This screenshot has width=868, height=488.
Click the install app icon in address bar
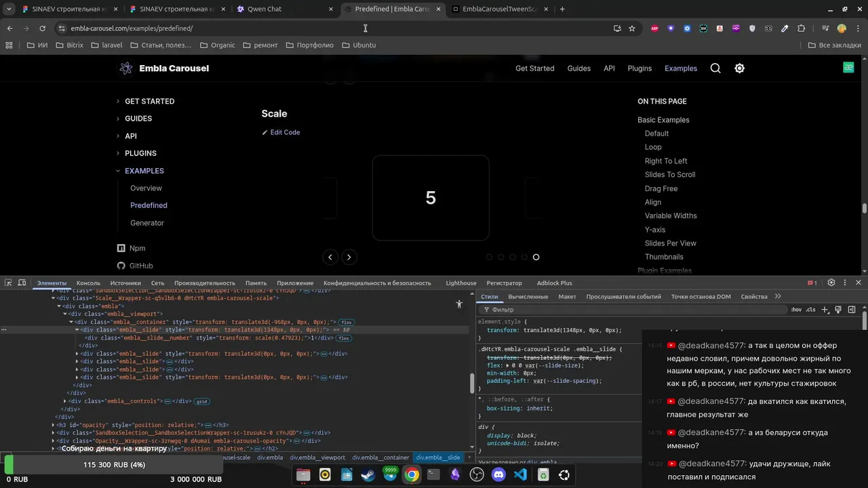click(617, 28)
